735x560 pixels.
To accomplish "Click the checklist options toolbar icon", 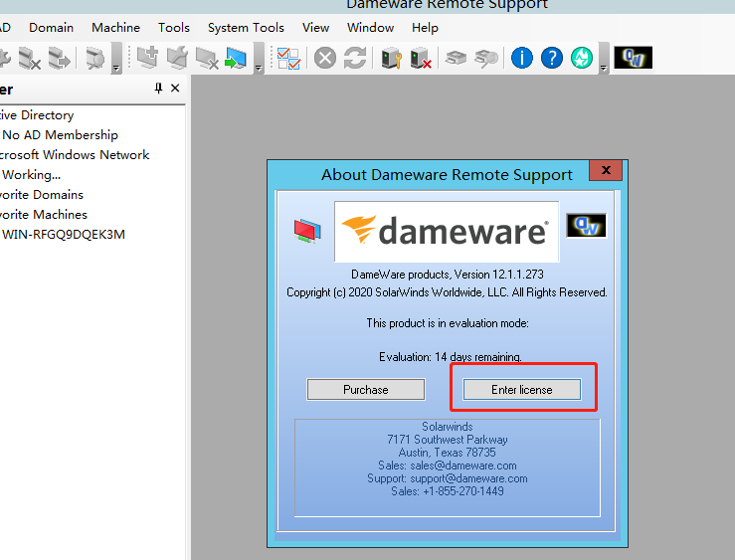I will (288, 59).
